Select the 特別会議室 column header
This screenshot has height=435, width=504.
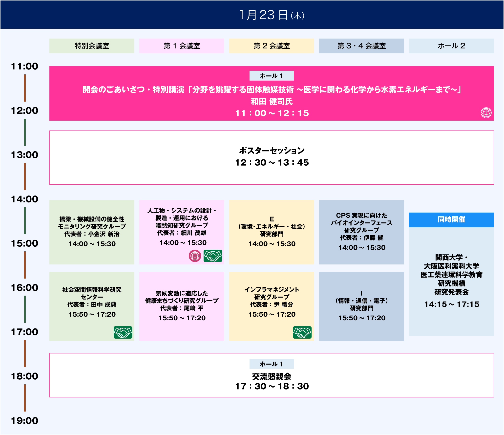(x=91, y=46)
